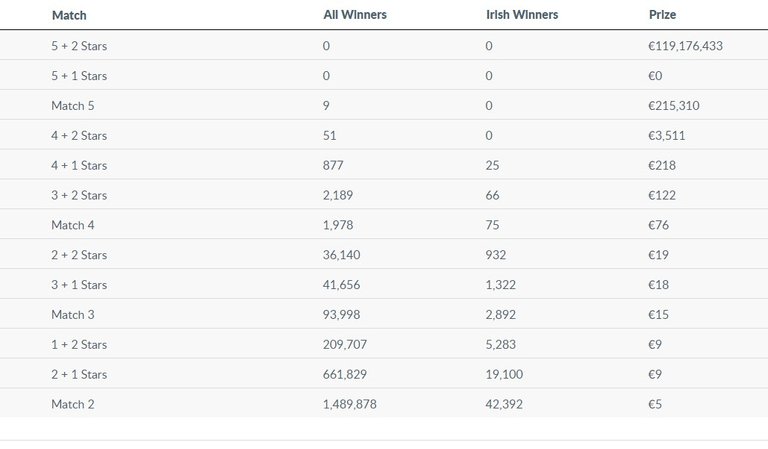Select the 3 + 2 Stars row label
768x449 pixels.
click(x=79, y=195)
